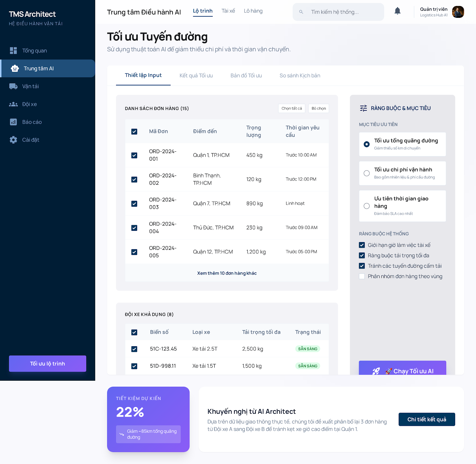Click destination Thủ Đức, TP.HCM
476x464 pixels.
(x=213, y=228)
